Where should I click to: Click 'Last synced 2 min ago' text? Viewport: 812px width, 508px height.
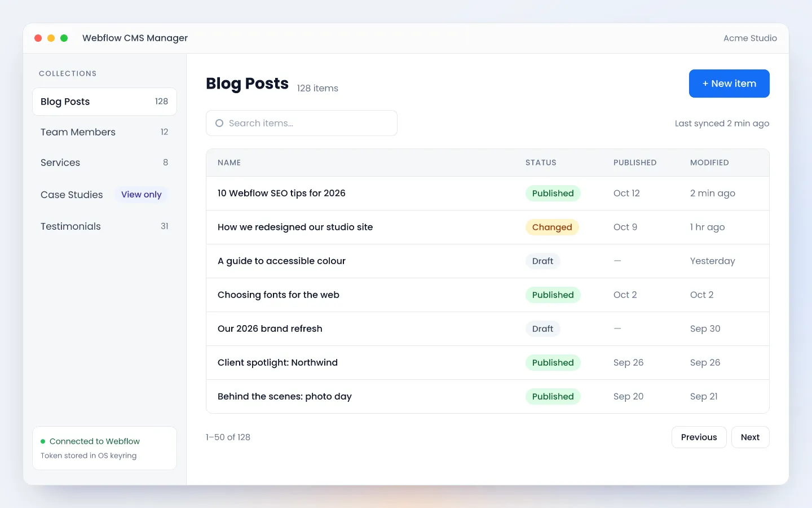pos(722,123)
